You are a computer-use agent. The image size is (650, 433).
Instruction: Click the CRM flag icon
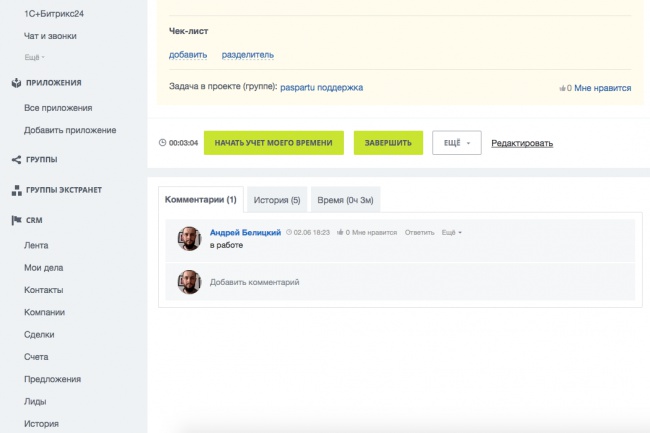pos(16,220)
